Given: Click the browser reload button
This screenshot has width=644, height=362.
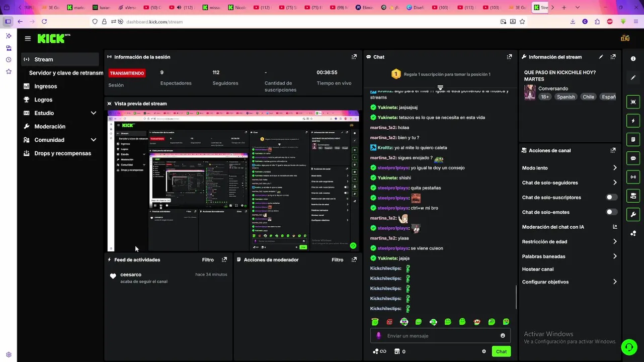Looking at the screenshot, I should point(44,22).
